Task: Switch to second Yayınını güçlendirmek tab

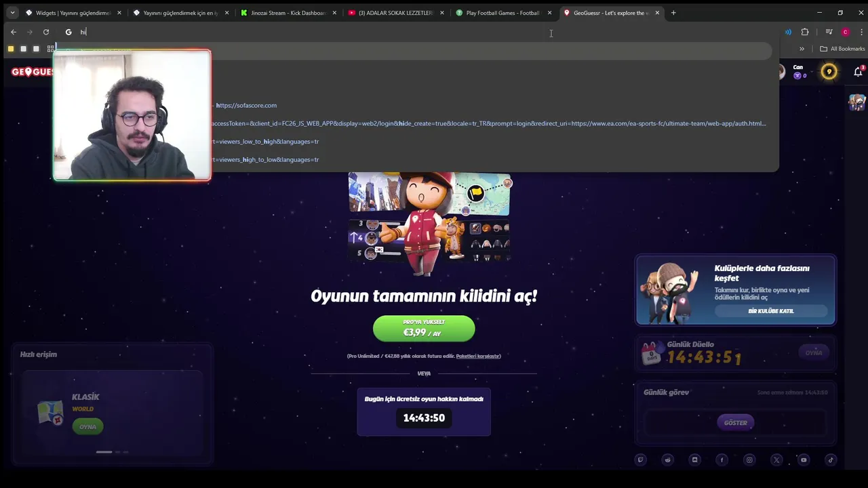Action: [180, 13]
